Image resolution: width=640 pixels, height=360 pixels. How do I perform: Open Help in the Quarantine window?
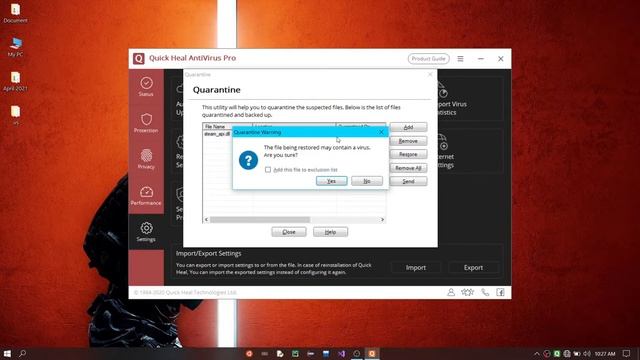330,232
